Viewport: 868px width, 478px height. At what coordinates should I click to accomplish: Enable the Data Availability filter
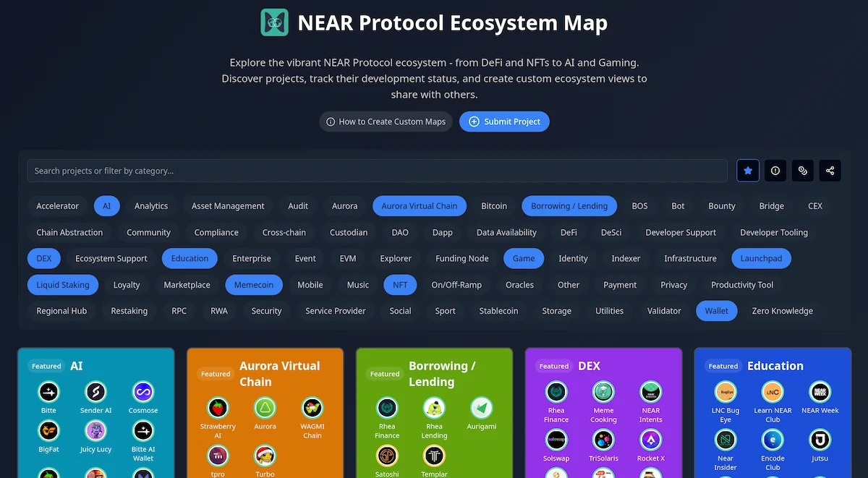[506, 232]
